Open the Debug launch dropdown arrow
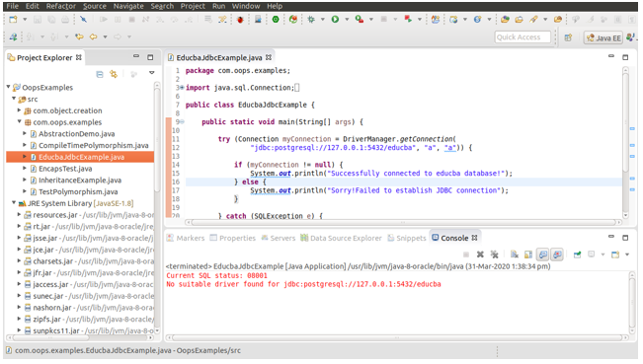The height and width of the screenshot is (364, 643). tap(322, 20)
